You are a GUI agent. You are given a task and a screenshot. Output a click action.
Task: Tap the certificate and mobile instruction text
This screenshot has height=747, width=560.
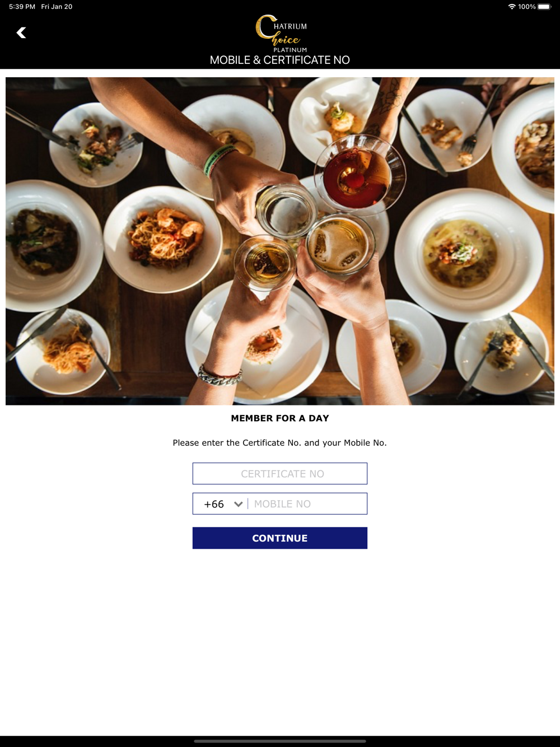[280, 443]
